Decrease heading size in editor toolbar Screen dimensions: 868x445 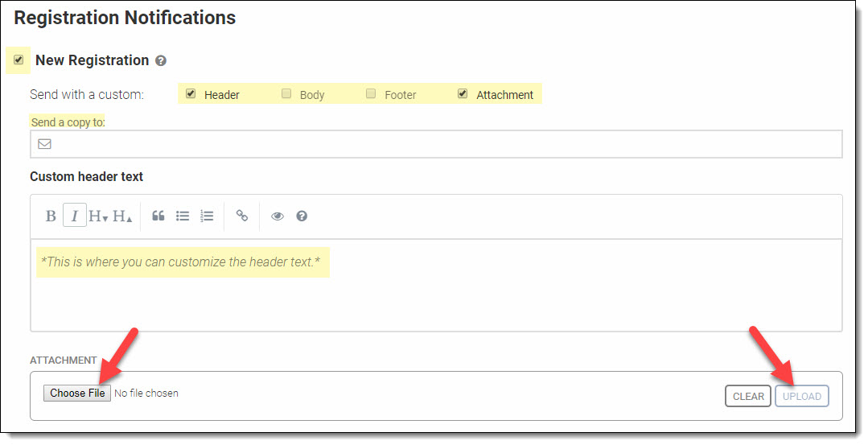pyautogui.click(x=98, y=216)
